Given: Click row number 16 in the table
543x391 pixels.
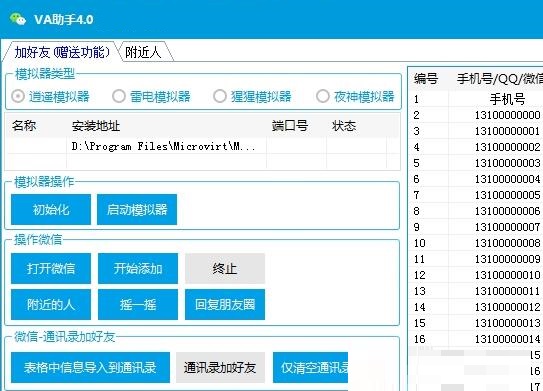Looking at the screenshot, I should tap(419, 339).
